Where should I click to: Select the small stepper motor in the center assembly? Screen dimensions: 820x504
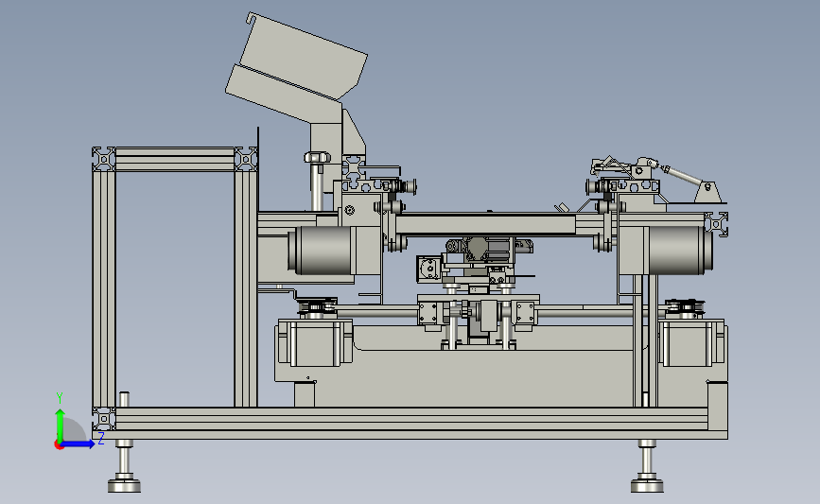429,269
